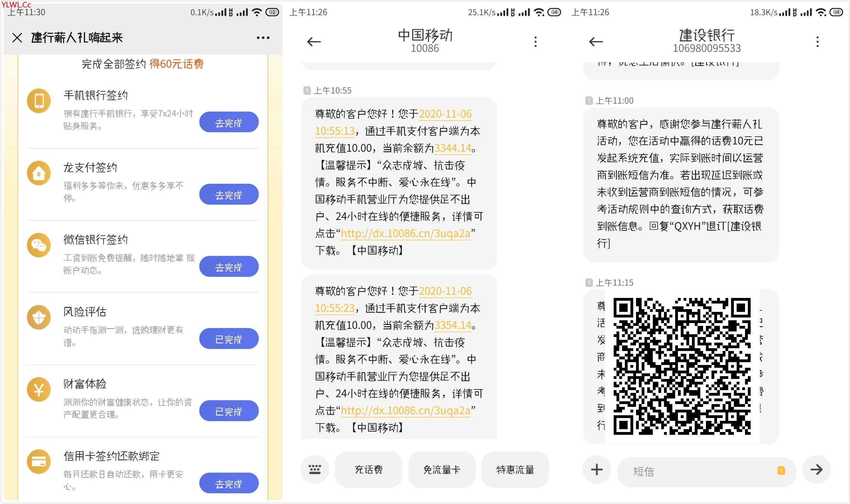The width and height of the screenshot is (850, 504).
Task: Tap the 财富体检 yuan icon
Action: 39,389
